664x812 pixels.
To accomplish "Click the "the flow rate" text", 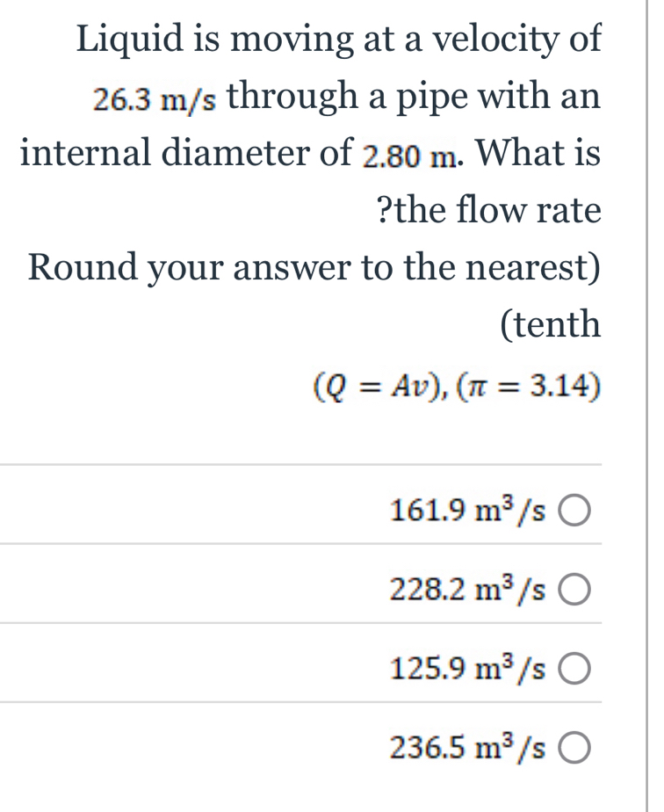I will (x=497, y=211).
